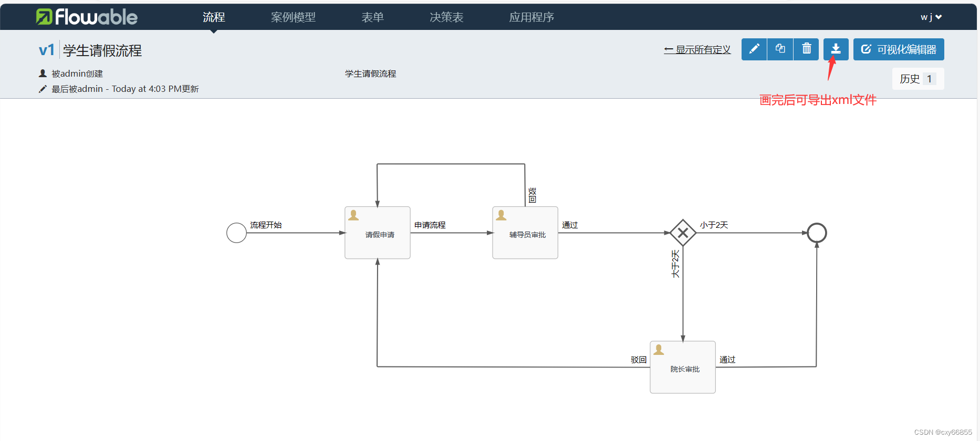The width and height of the screenshot is (980, 441).
Task: Click the 小于2天 flow label
Action: 714,225
